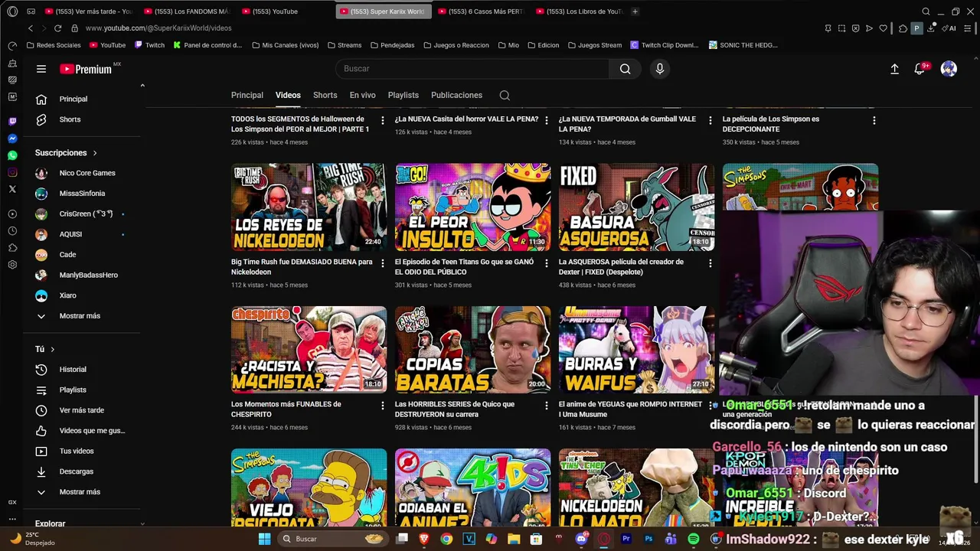Activate voice search microphone
Image resolution: width=980 pixels, height=551 pixels.
[660, 69]
